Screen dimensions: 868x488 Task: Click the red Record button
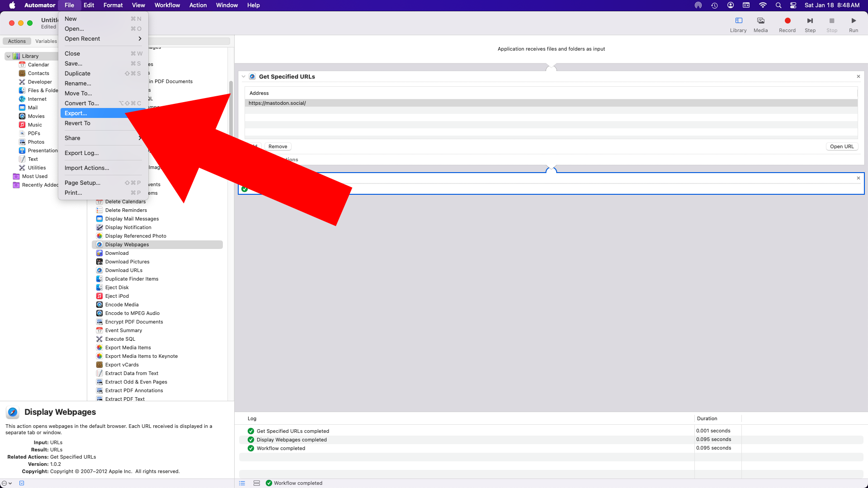[x=787, y=21]
